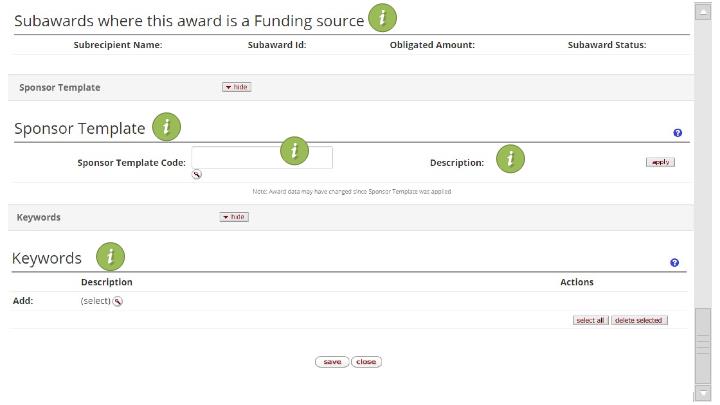Click the scrollbar down arrow
Viewport: 720px width, 405px height.
click(x=703, y=393)
